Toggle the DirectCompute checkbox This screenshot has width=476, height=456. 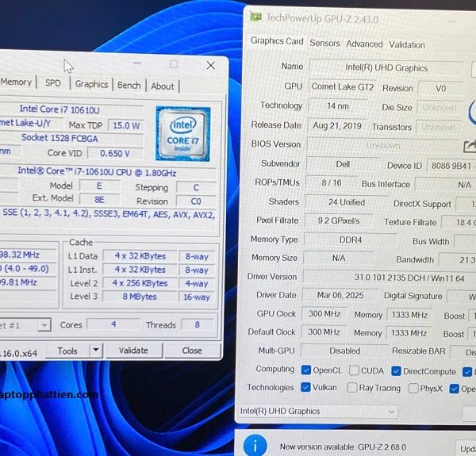[397, 370]
